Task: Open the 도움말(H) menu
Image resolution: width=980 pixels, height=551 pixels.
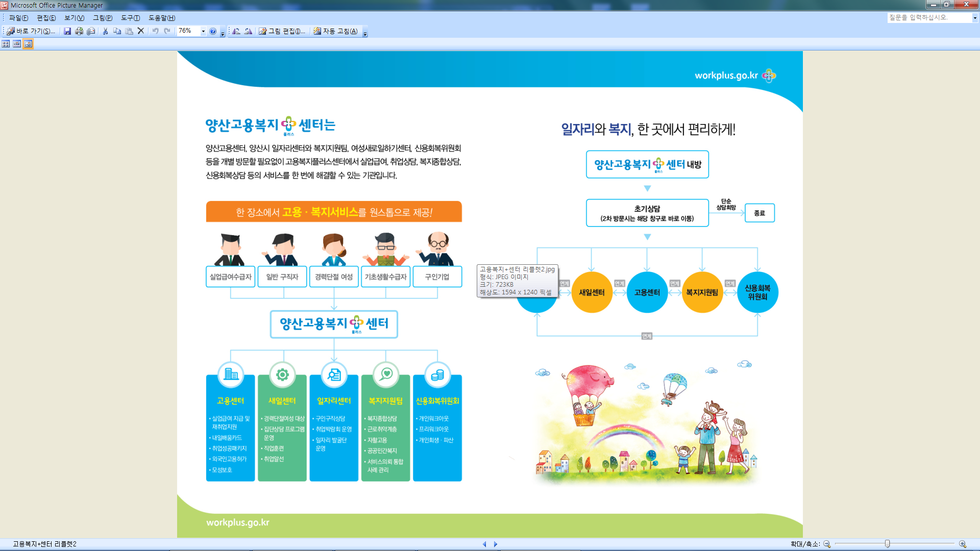Action: click(162, 18)
